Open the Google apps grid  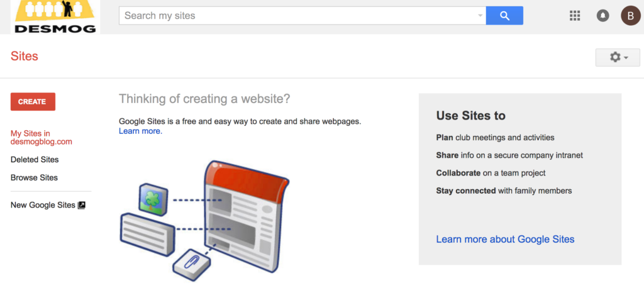tap(574, 16)
